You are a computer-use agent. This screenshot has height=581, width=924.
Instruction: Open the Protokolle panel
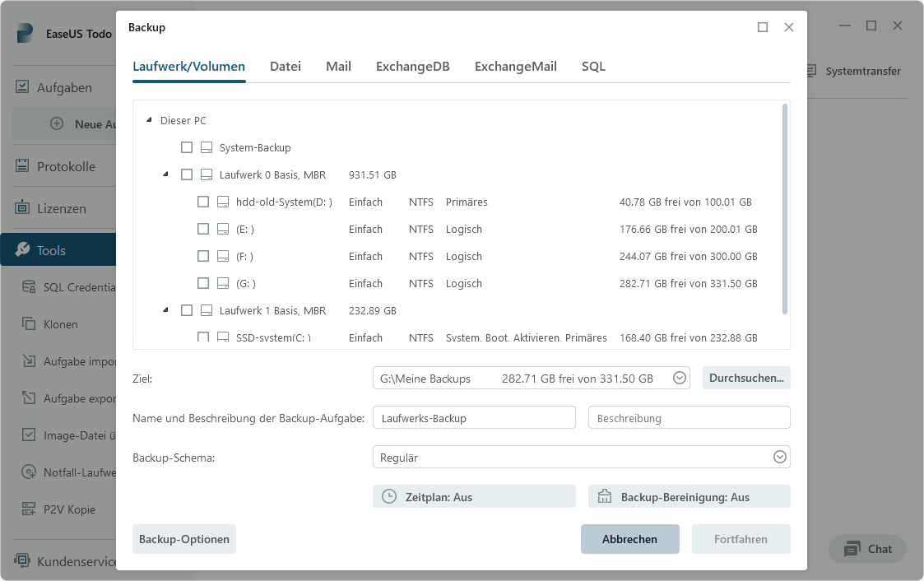62,165
